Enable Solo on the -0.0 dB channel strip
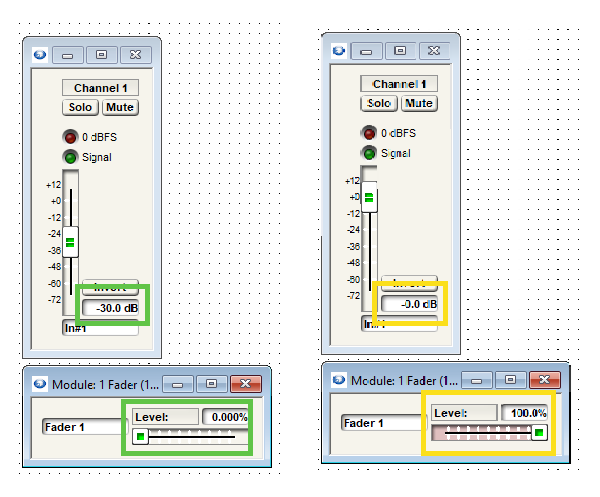This screenshot has height=497, width=600. [379, 103]
